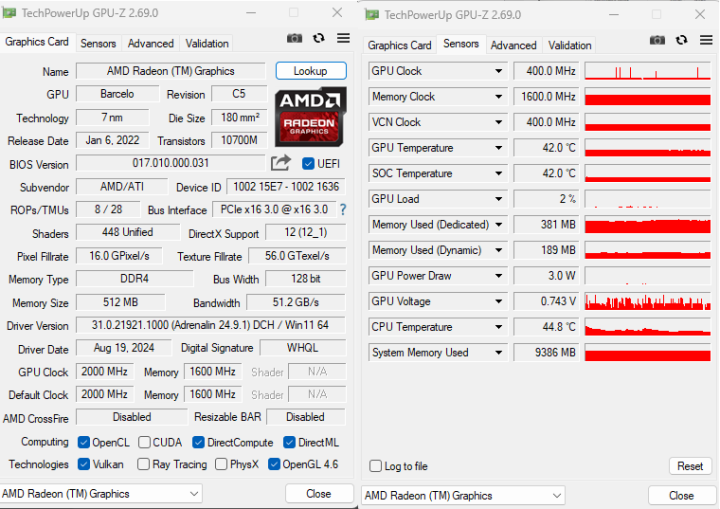Open GPU Temperature sensor dropdown
This screenshot has height=509, width=720.
click(x=498, y=148)
